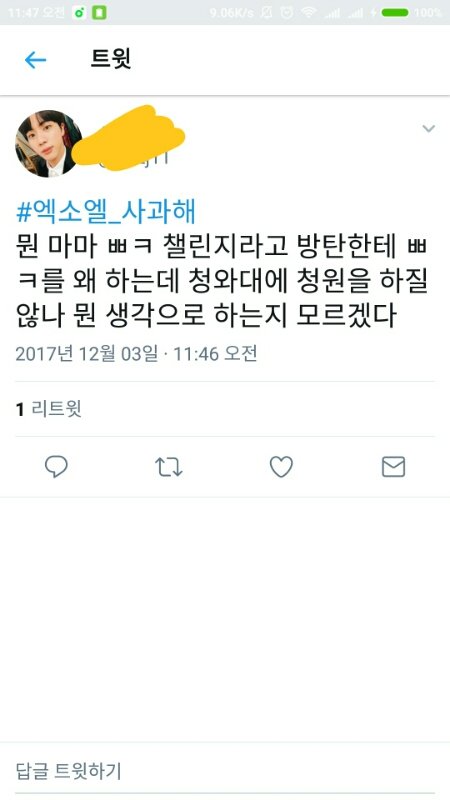450x800 pixels.
Task: Tap the muted bell status icon
Action: pyautogui.click(x=266, y=13)
